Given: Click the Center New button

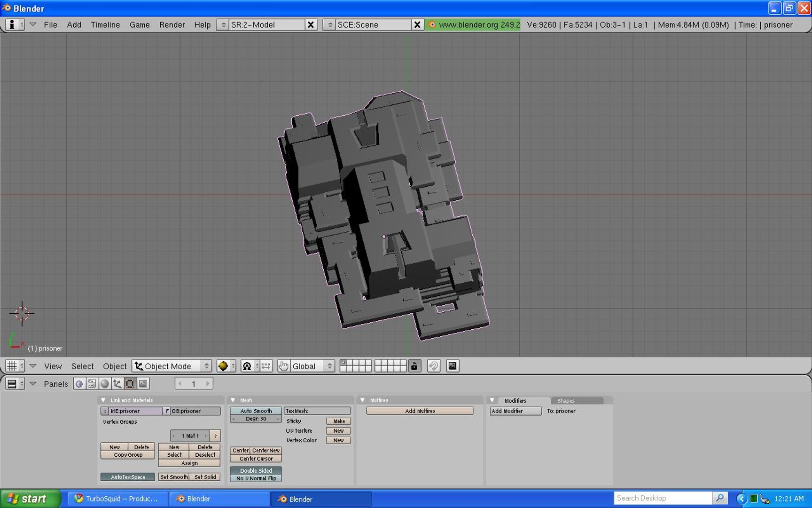Looking at the screenshot, I should click(266, 451).
